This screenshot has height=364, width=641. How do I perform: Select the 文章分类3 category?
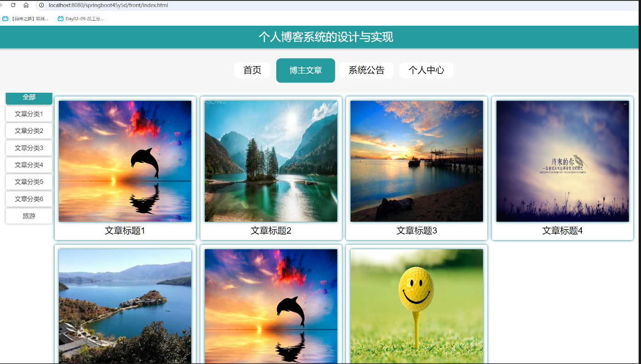(28, 148)
